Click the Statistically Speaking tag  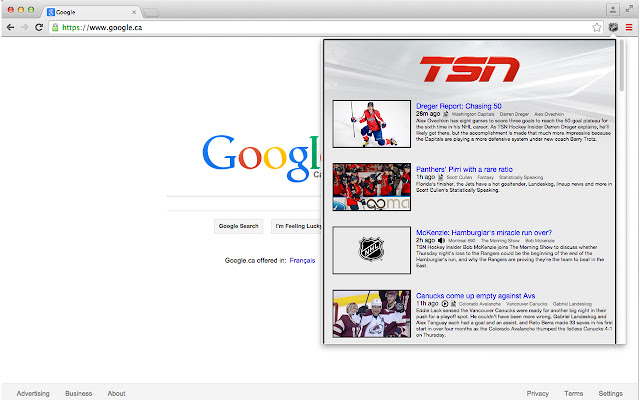pos(521,178)
